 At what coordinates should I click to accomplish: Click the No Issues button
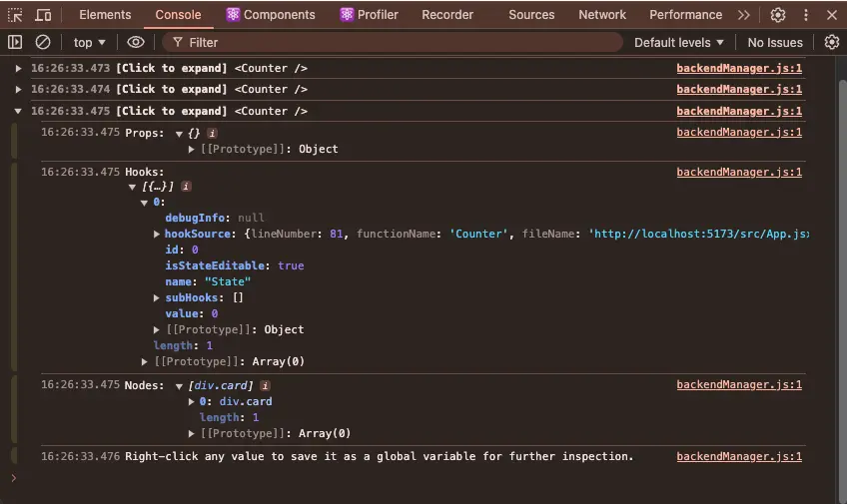tap(775, 42)
